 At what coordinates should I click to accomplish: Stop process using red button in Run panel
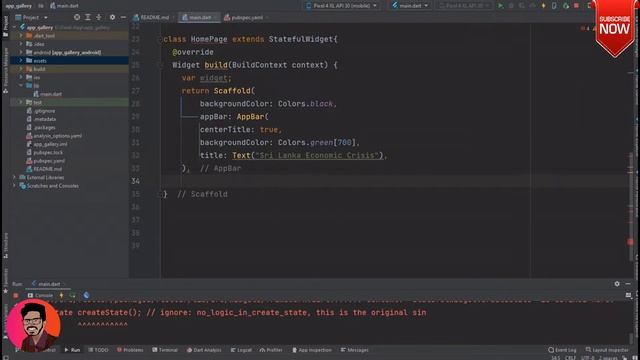(x=16, y=296)
